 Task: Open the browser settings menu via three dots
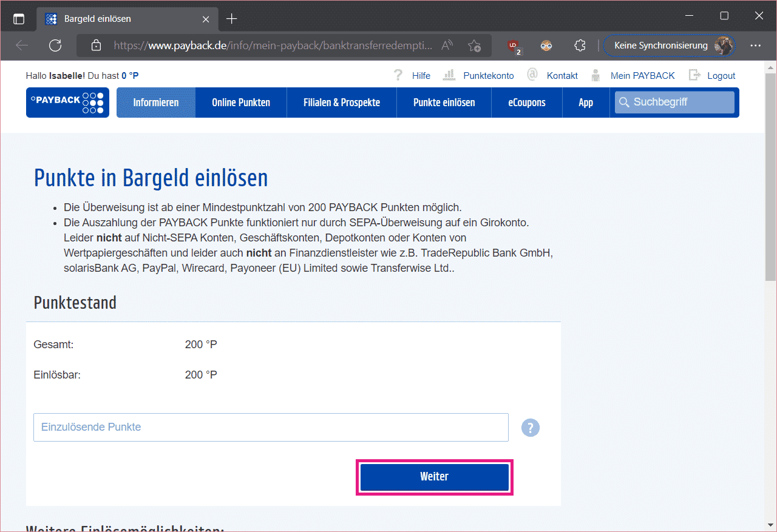pos(755,45)
